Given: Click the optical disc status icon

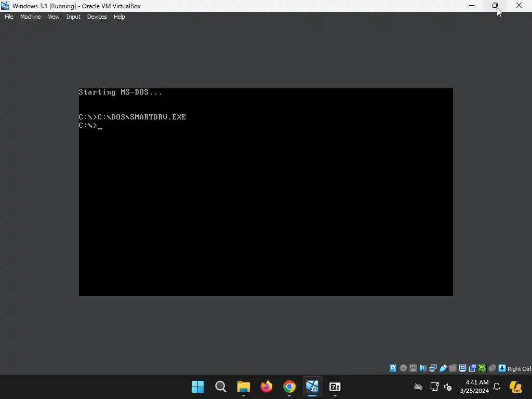Looking at the screenshot, I should (x=403, y=368).
